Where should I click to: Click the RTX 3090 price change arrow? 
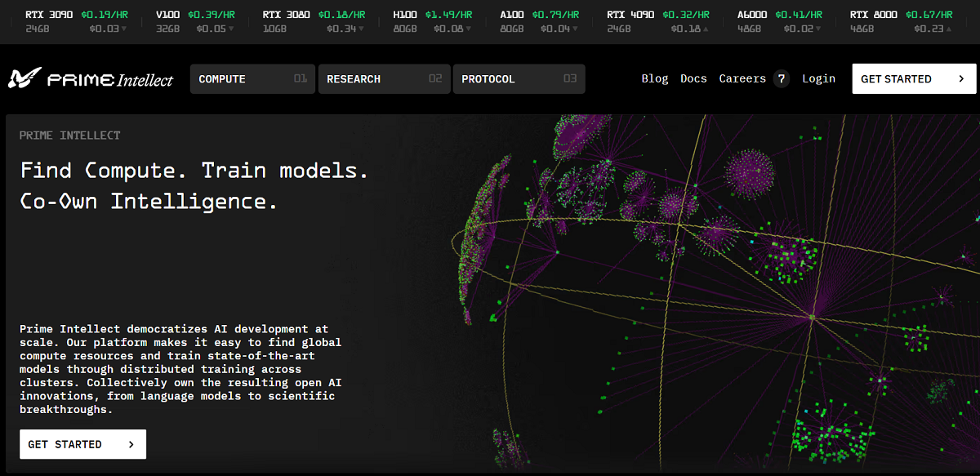click(x=124, y=29)
